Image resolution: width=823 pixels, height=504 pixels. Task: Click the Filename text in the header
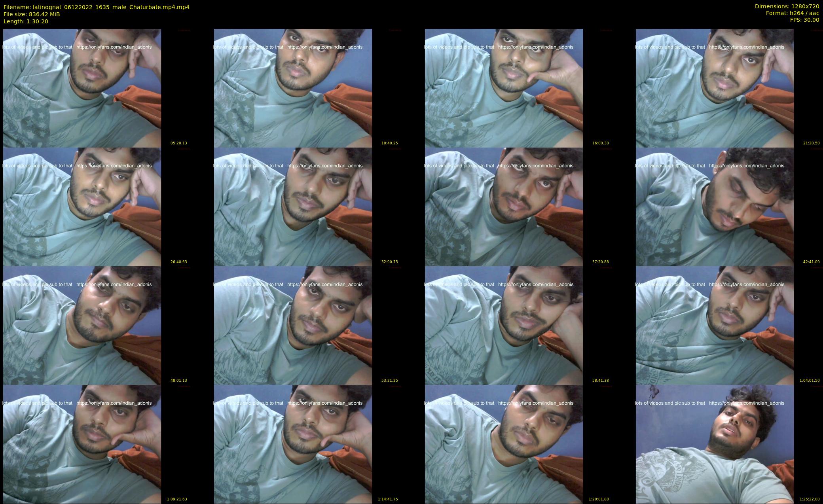coord(96,7)
